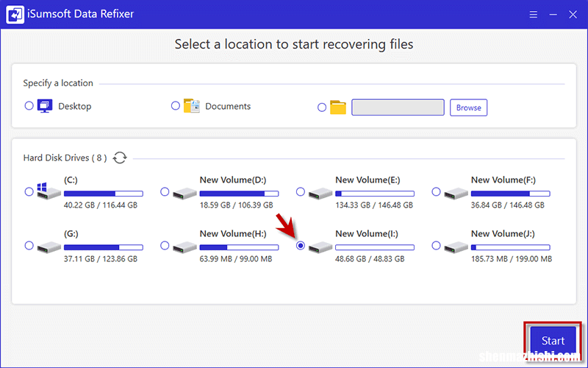Screen dimensions: 588x368
Task: Click the iSumsoft Data Refixer logo icon
Action: coord(15,14)
